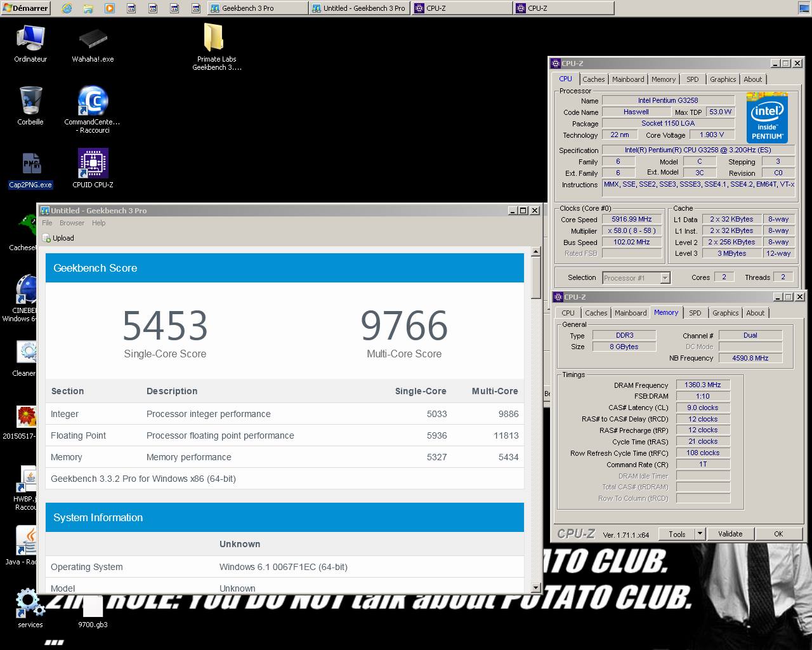Screen dimensions: 812x650
Task: Activate the second CPU-Z taskbar button
Action: (x=563, y=8)
